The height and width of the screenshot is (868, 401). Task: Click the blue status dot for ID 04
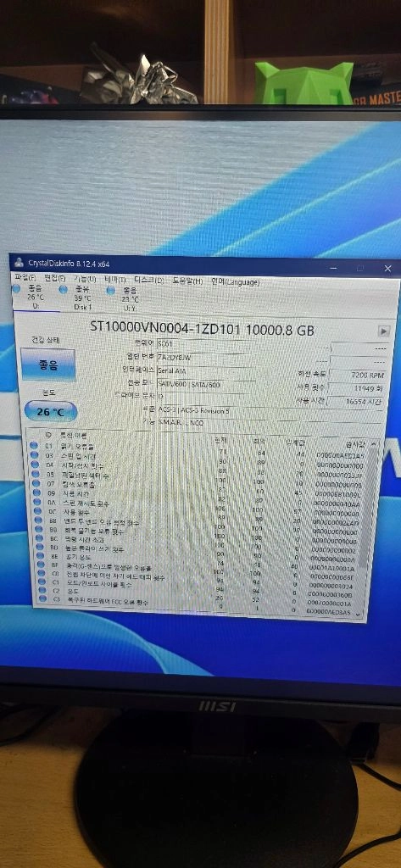[35, 465]
